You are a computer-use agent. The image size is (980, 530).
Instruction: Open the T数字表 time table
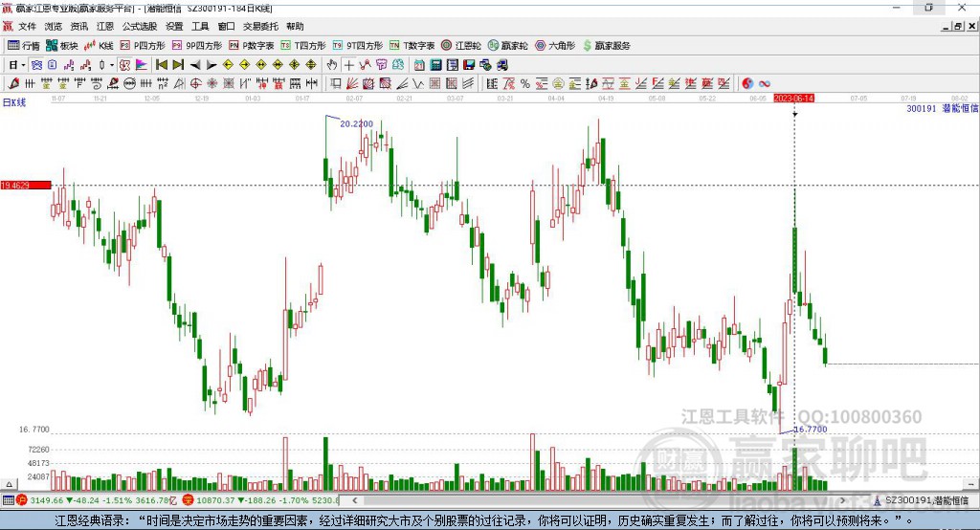(412, 46)
